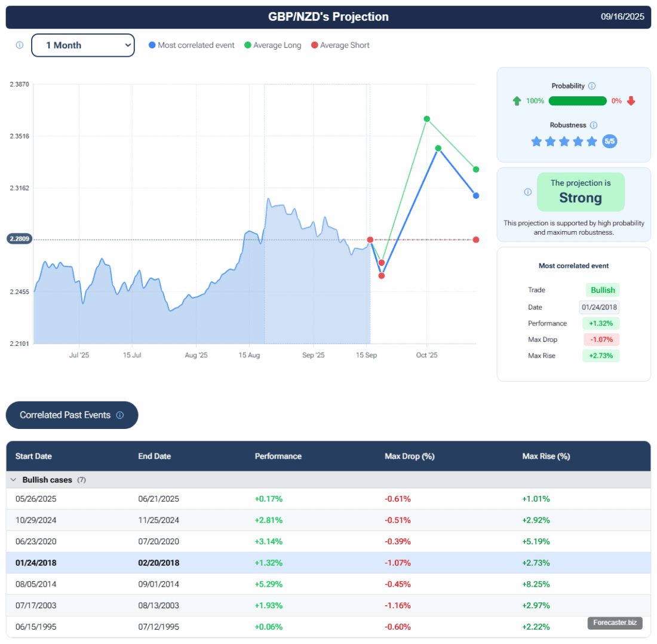
Task: Open the Forecaster.biz watermark link
Action: (x=615, y=623)
